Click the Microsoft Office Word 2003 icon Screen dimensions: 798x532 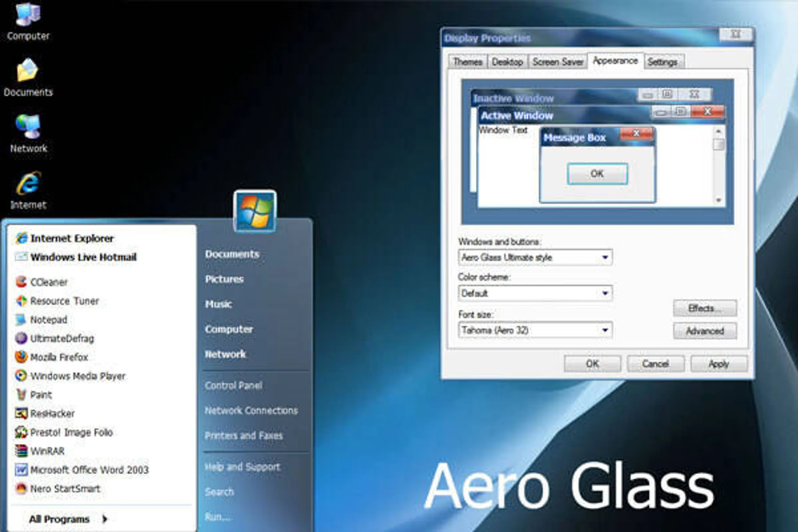[x=21, y=470]
